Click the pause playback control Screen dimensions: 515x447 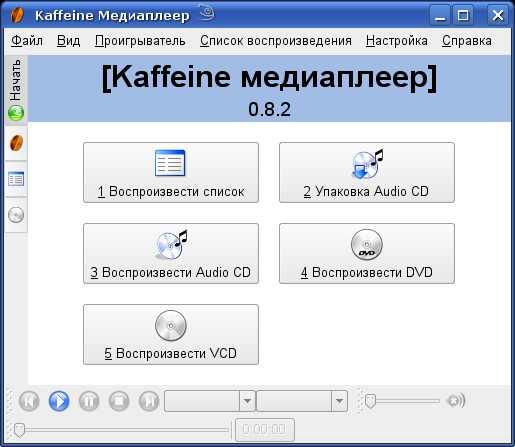(89, 401)
